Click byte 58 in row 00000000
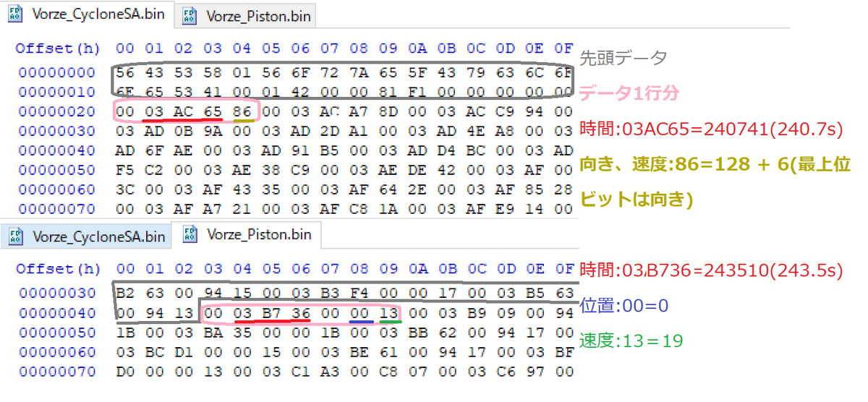This screenshot has width=868, height=402. pos(212,72)
